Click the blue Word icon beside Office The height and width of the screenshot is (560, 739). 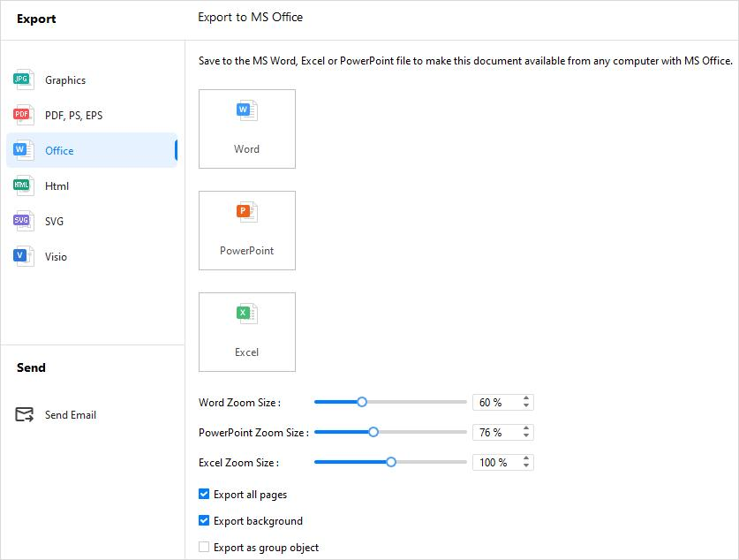tap(23, 150)
